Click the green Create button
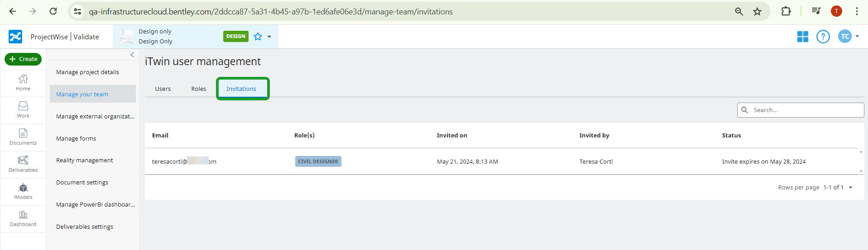 coord(23,59)
